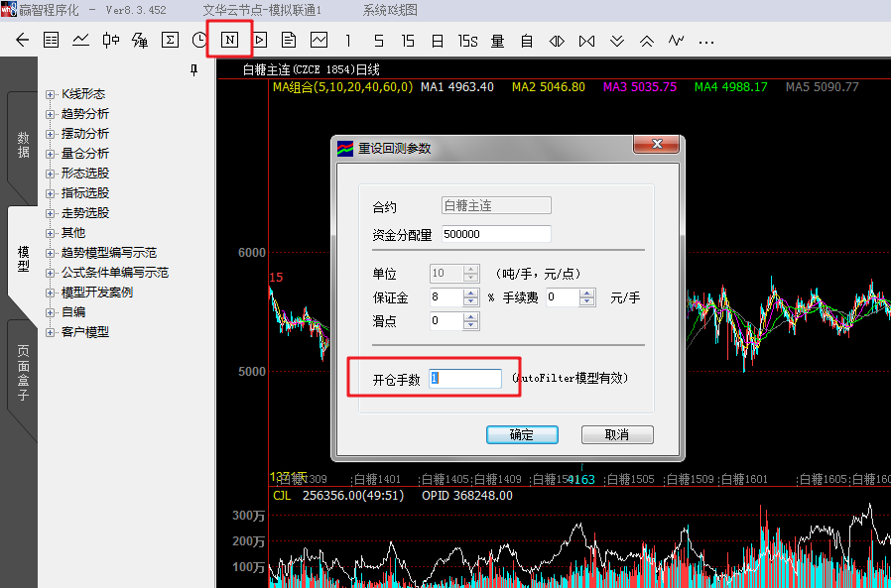The image size is (891, 588).
Task: Select the candlestick chart toolbar icon
Action: pos(110,41)
